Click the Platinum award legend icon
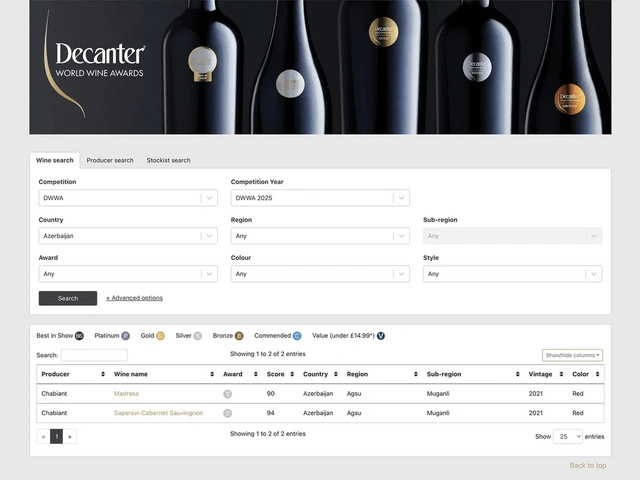The width and height of the screenshot is (640, 480). pos(126,336)
